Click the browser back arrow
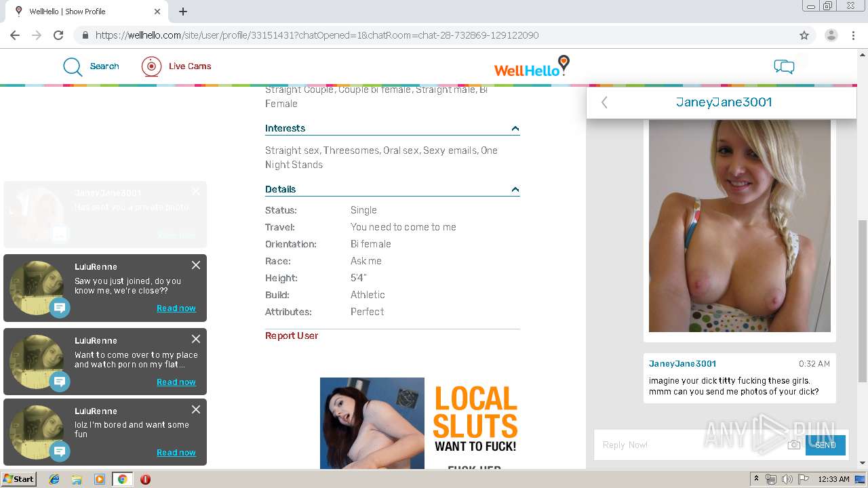This screenshot has width=868, height=488. coord(15,35)
